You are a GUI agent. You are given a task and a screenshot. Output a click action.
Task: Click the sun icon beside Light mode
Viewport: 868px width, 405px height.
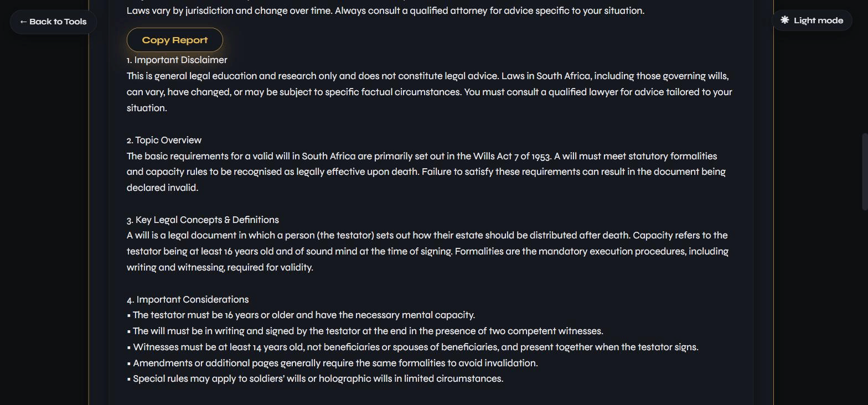[x=784, y=20]
